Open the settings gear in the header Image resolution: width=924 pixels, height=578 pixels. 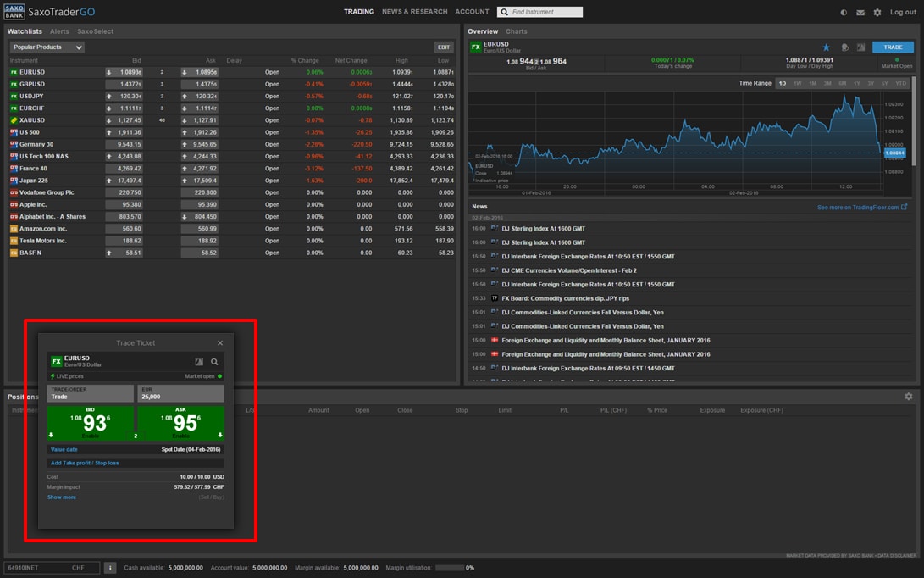[877, 13]
